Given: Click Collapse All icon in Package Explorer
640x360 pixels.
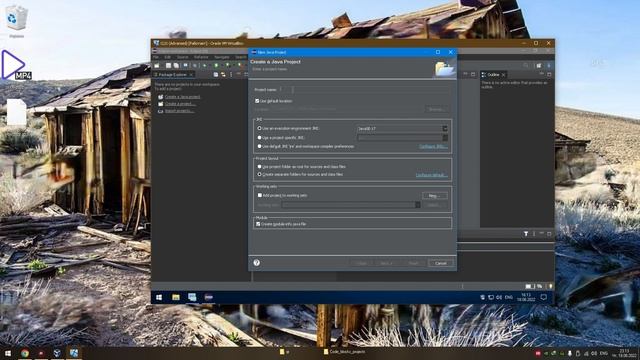Looking at the screenshot, I should pyautogui.click(x=216, y=75).
